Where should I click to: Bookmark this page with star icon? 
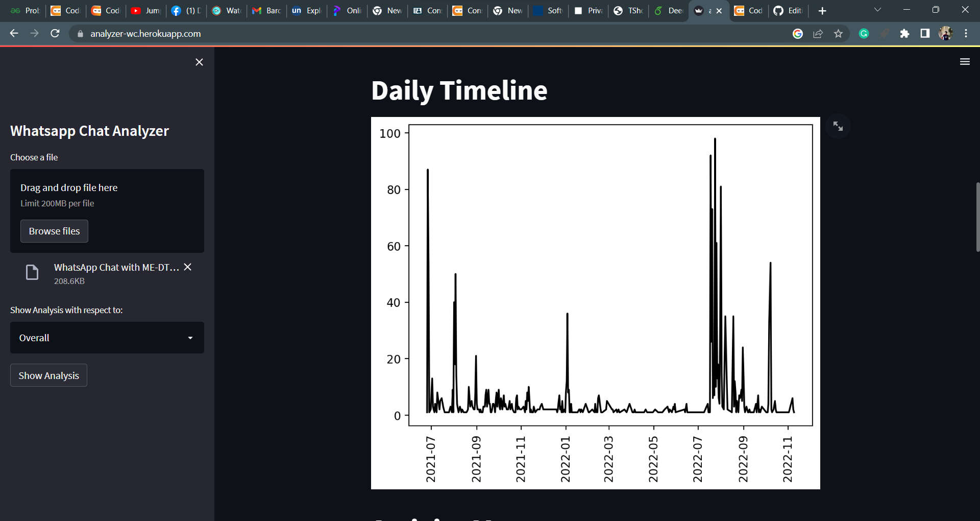838,34
